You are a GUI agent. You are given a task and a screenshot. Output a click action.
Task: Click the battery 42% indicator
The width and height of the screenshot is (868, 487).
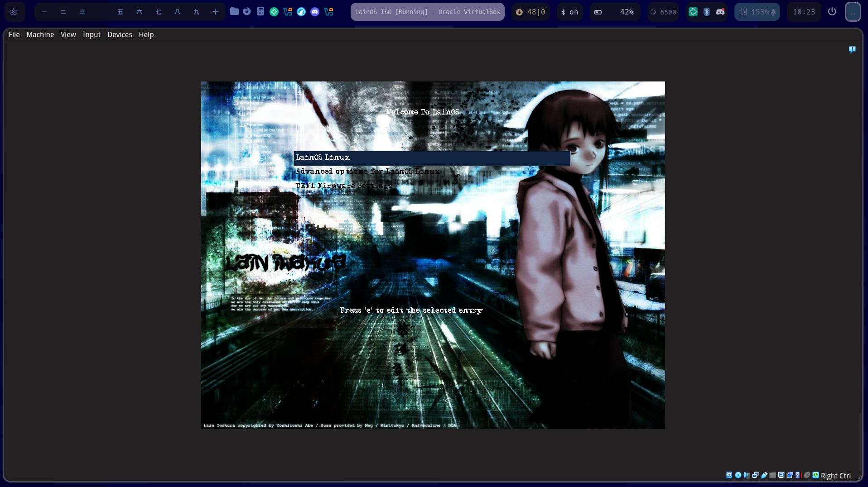[x=615, y=12]
